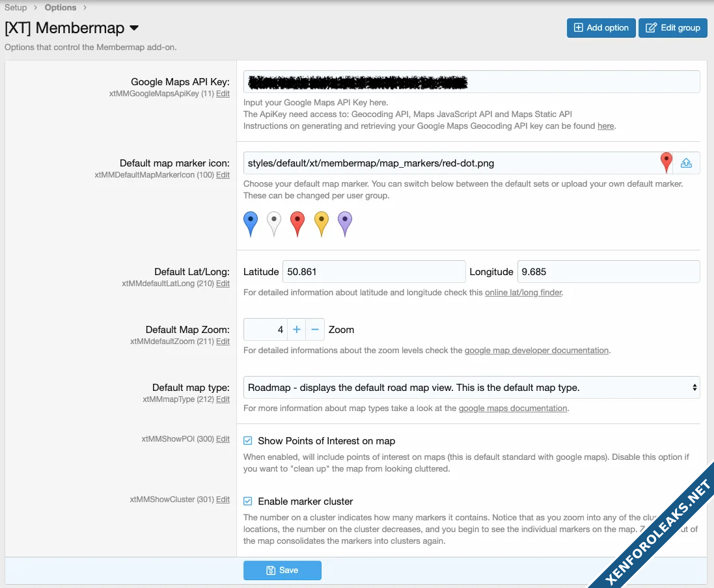
Task: Pick the yellow map marker icon
Action: (x=321, y=222)
